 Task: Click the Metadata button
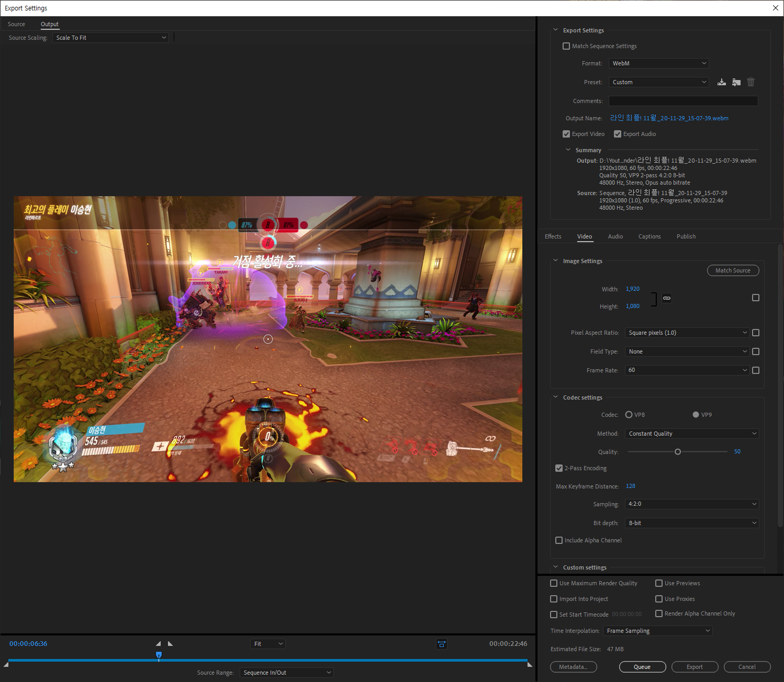click(x=574, y=667)
